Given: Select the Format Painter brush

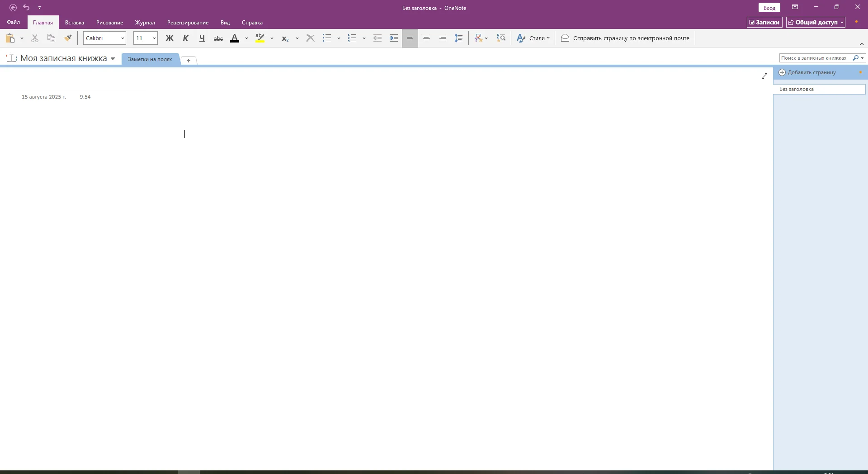Looking at the screenshot, I should tap(68, 38).
